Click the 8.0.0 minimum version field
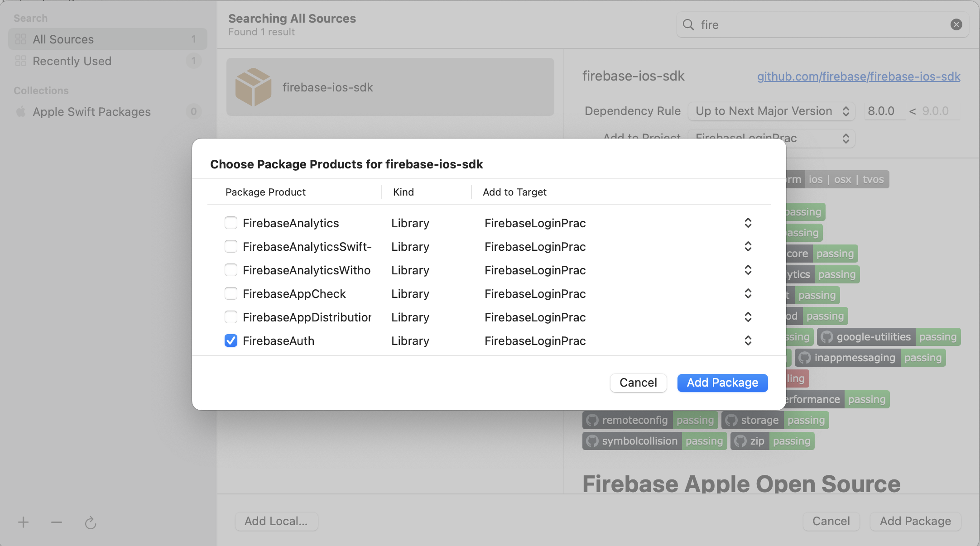The width and height of the screenshot is (980, 546). pos(882,111)
